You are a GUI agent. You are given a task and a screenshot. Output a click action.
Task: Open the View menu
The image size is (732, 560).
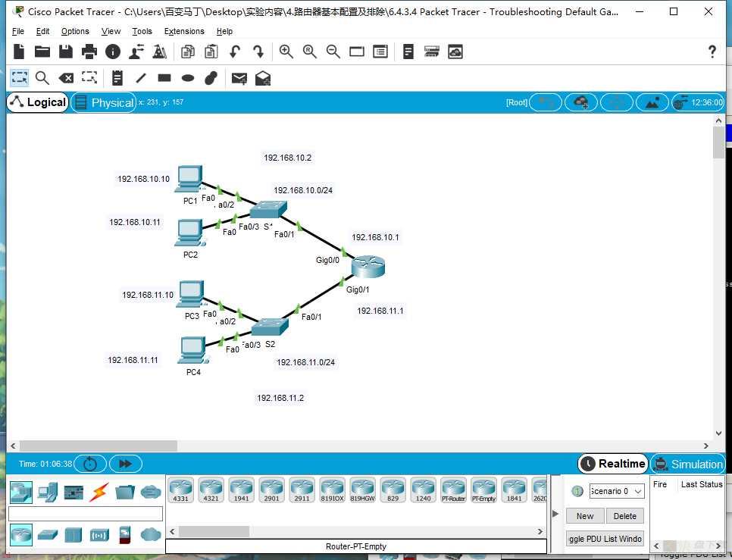[111, 31]
